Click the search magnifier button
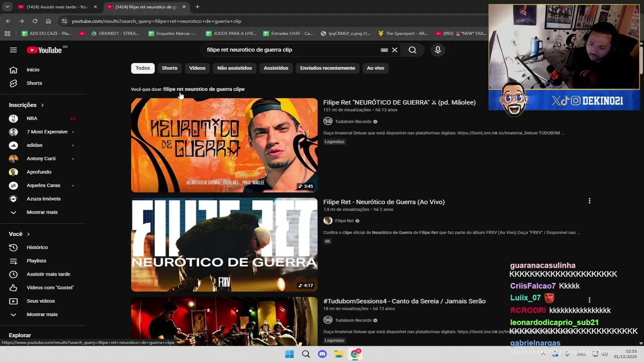 pos(413,50)
